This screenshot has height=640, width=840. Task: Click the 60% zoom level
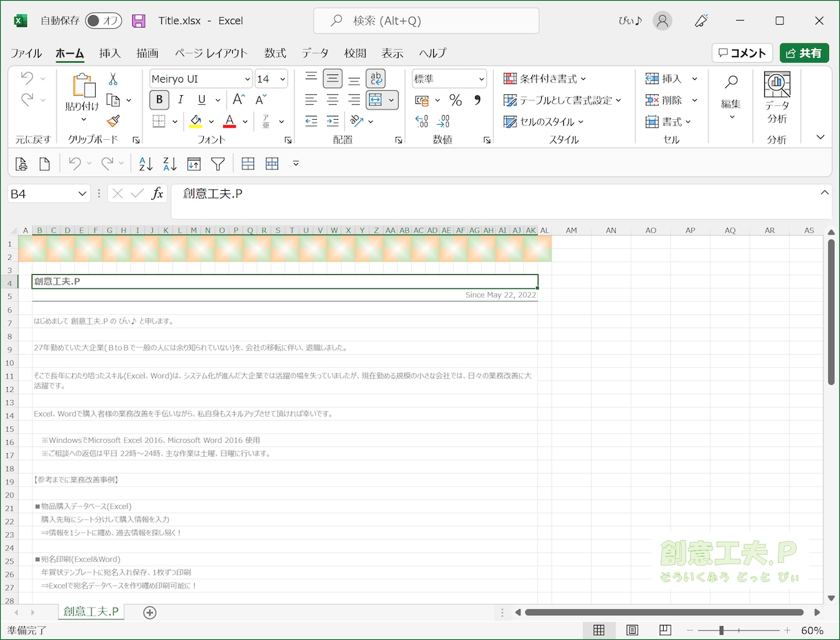(x=812, y=630)
